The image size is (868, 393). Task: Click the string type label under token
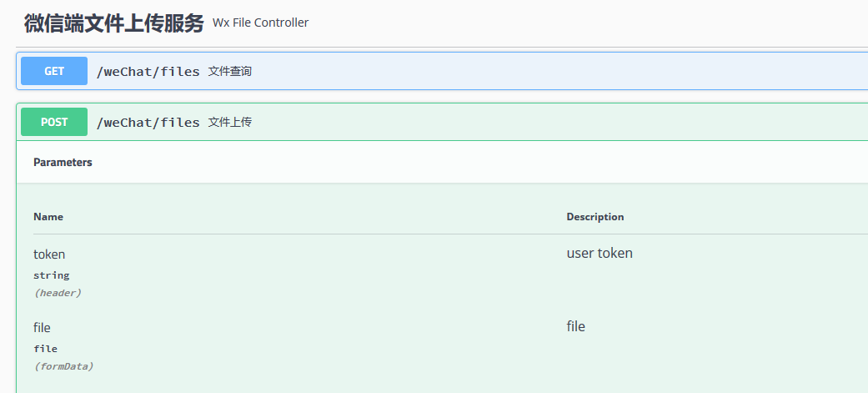tap(52, 275)
